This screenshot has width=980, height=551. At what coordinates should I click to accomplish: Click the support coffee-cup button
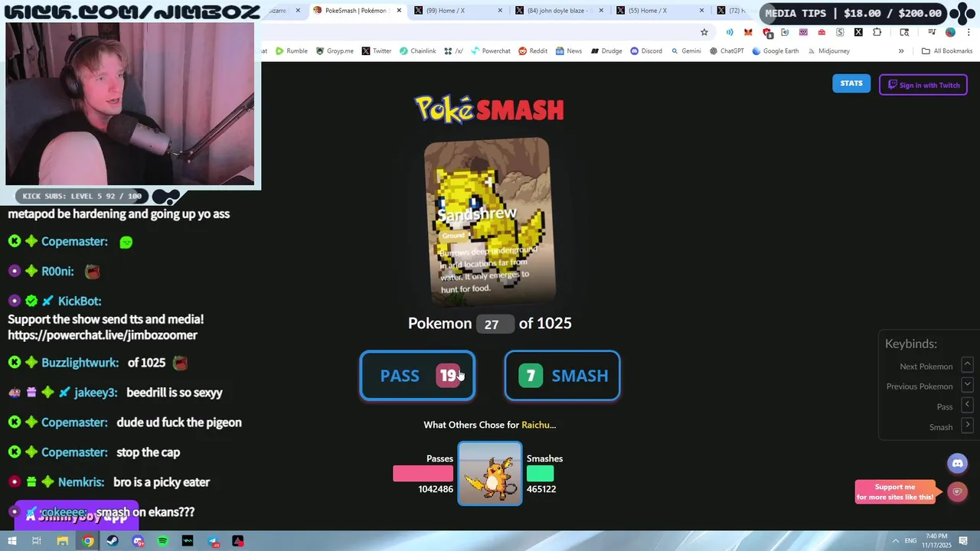pyautogui.click(x=957, y=492)
